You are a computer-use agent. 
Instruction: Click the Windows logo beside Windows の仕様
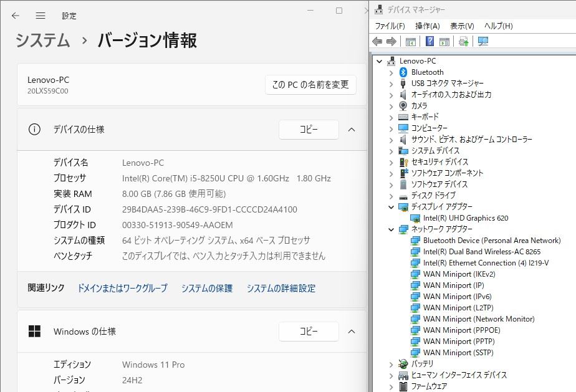[x=34, y=331]
